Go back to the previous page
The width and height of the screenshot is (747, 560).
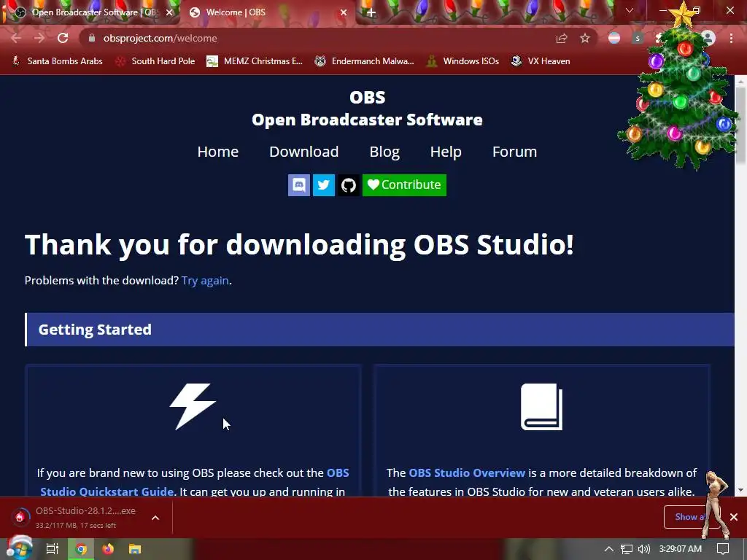pos(16,38)
